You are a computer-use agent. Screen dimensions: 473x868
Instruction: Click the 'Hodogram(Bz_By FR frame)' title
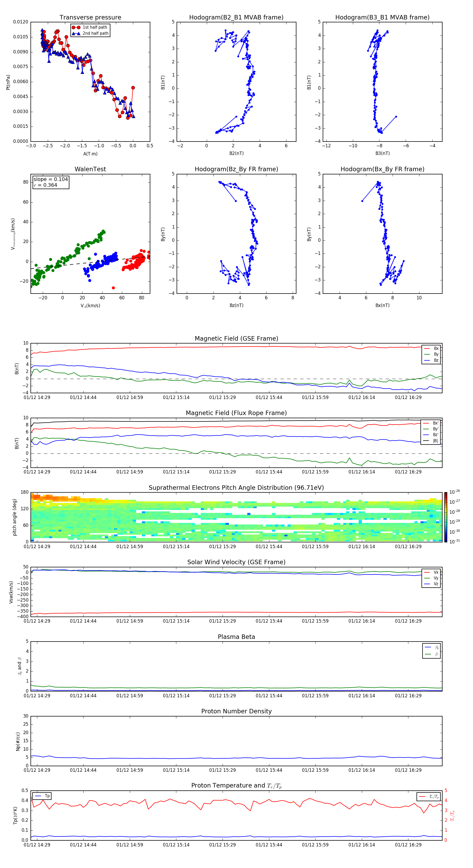236,169
